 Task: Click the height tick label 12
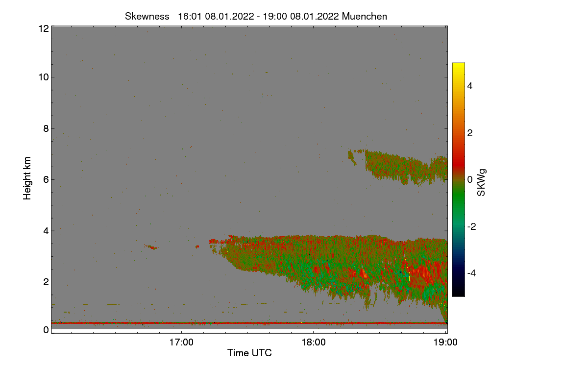tap(43, 28)
